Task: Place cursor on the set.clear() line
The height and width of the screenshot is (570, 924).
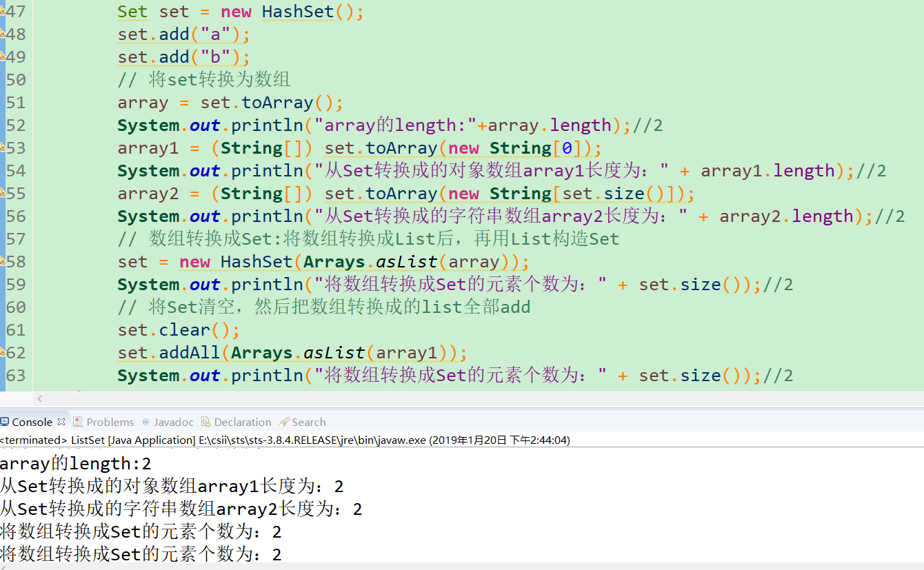Action: (x=179, y=330)
